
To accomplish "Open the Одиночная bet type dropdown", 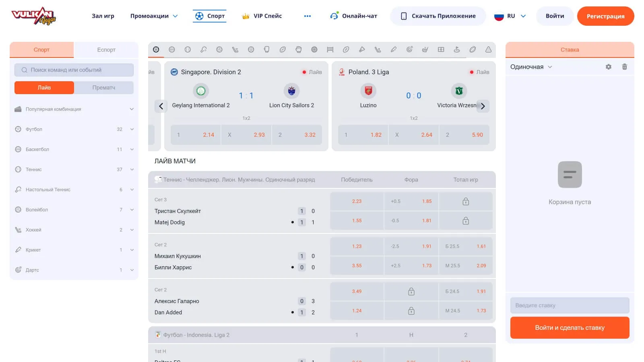I will pyautogui.click(x=531, y=67).
